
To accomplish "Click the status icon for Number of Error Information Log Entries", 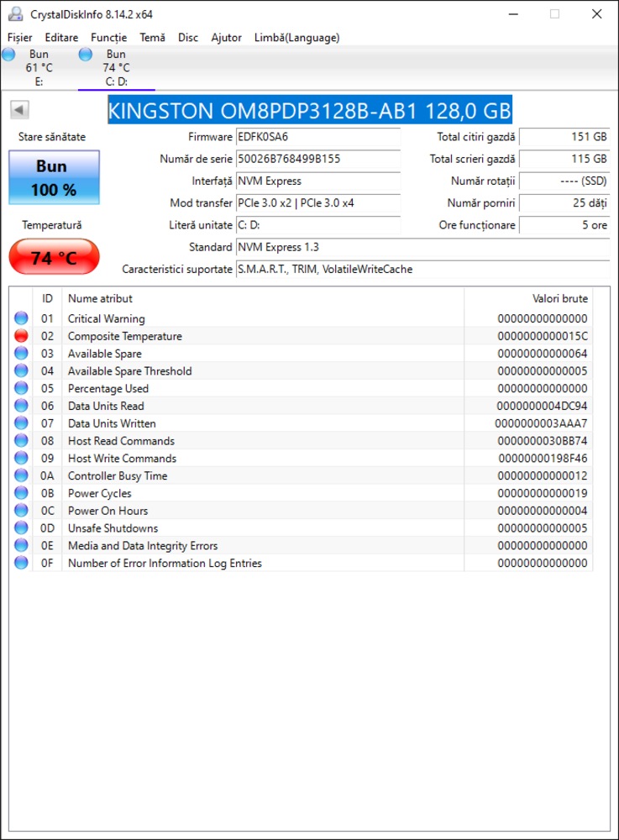I will pos(22,563).
